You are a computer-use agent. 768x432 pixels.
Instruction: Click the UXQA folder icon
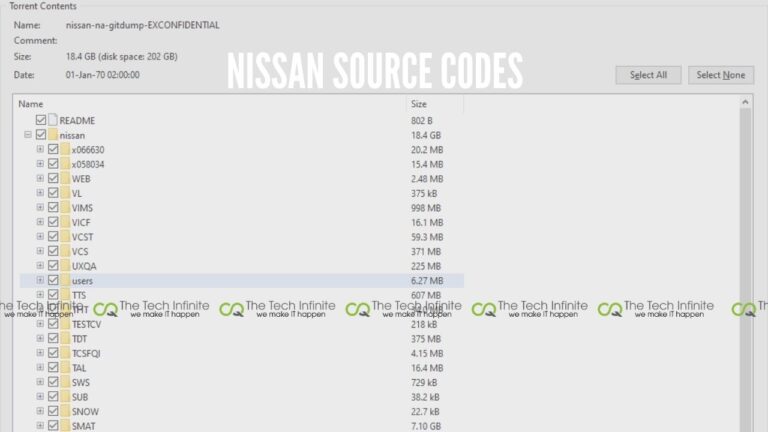click(65, 265)
